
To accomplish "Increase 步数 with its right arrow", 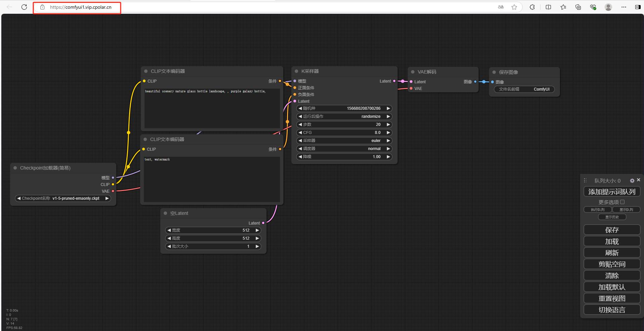I will click(388, 125).
